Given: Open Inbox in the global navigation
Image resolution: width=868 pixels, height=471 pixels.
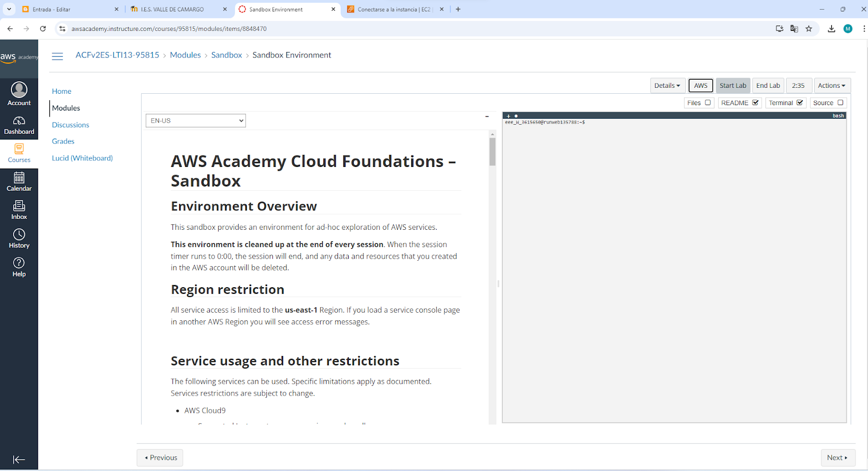Looking at the screenshot, I should [19, 210].
